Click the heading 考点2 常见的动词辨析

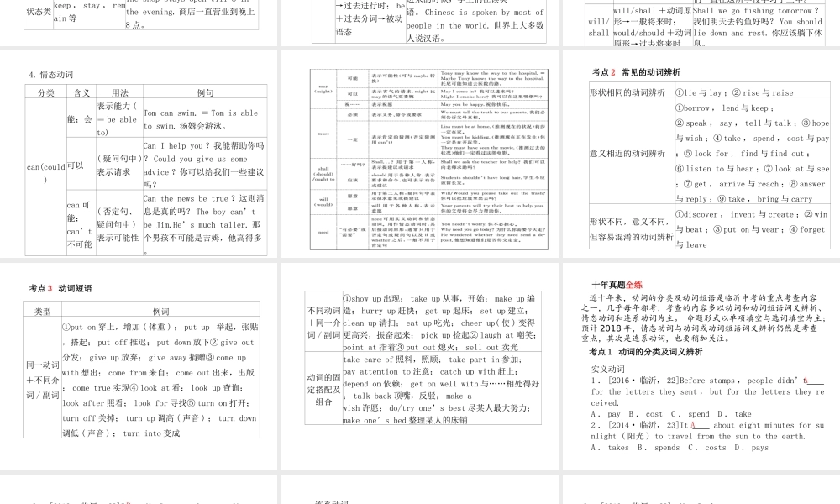[636, 71]
